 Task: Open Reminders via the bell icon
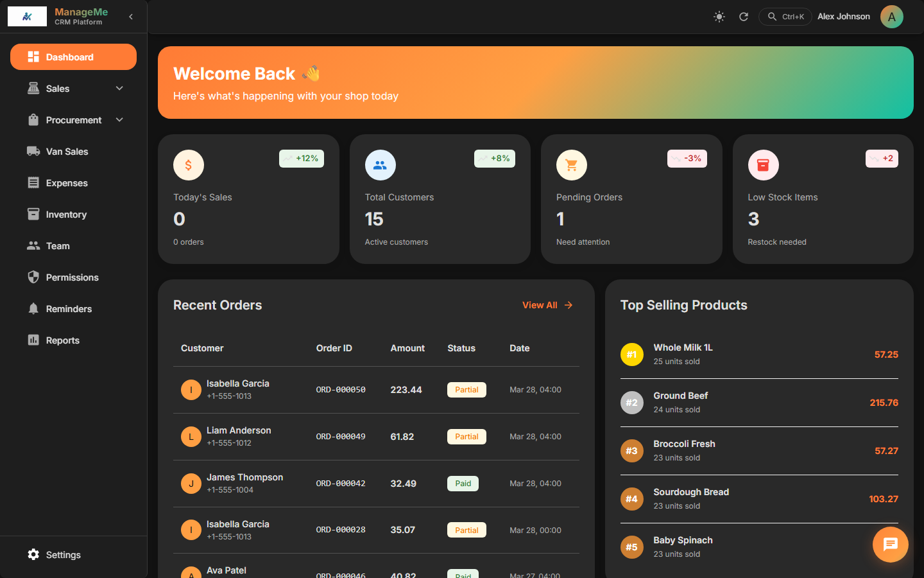(x=33, y=308)
